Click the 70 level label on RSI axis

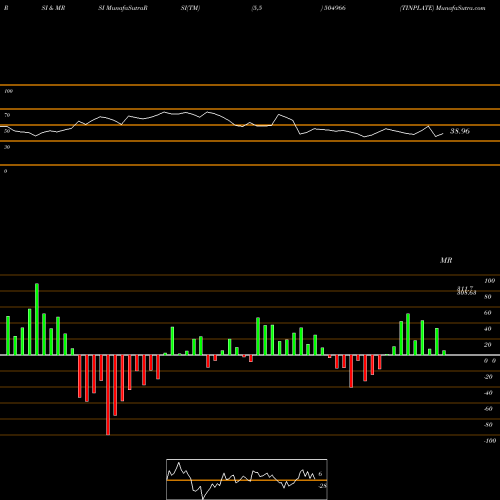pos(7,115)
